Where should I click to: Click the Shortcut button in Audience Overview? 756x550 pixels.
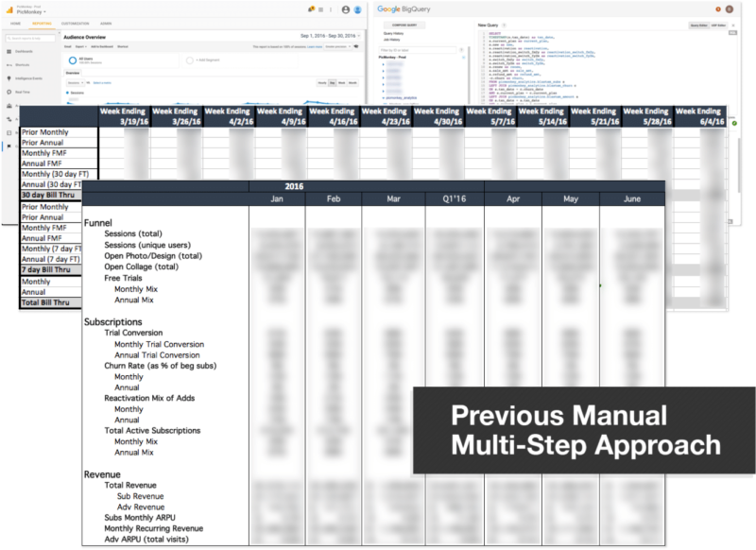[123, 46]
